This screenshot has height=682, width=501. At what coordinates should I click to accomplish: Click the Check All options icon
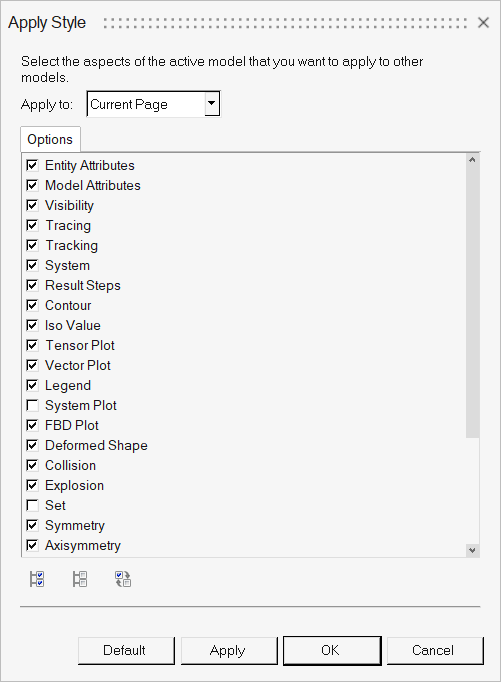[37, 579]
